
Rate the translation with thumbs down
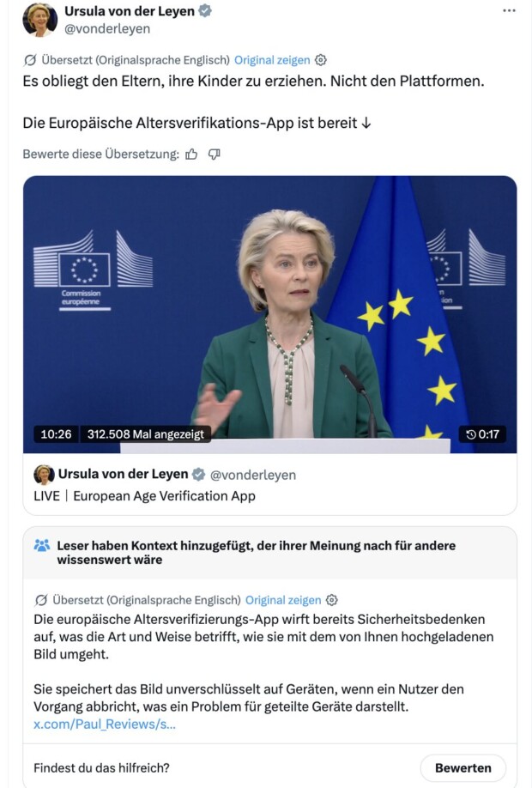(x=215, y=155)
